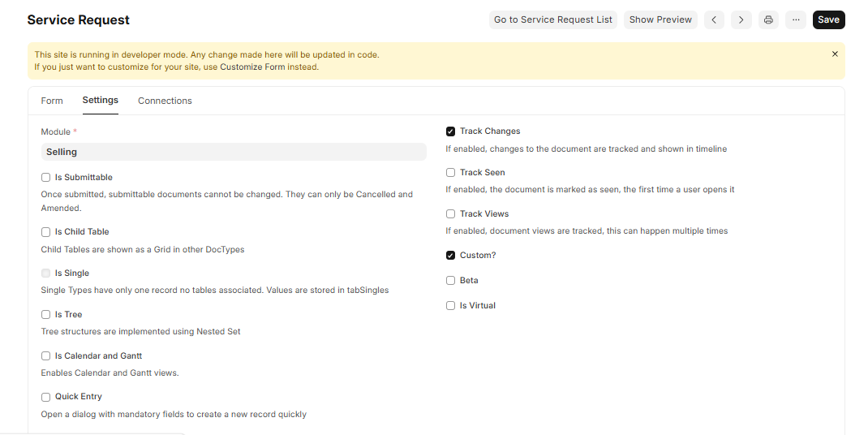Enable the Is Virtual checkbox
The width and height of the screenshot is (868, 435).
(451, 306)
